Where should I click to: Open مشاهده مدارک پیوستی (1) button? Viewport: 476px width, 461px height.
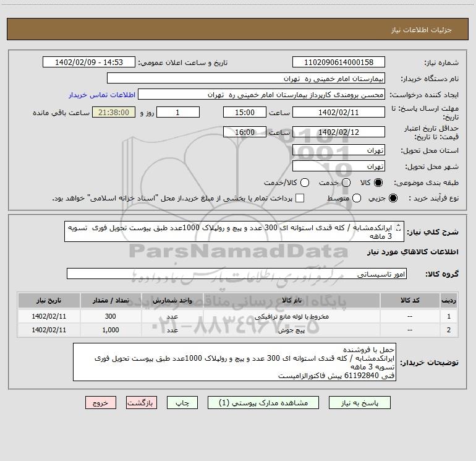263,403
